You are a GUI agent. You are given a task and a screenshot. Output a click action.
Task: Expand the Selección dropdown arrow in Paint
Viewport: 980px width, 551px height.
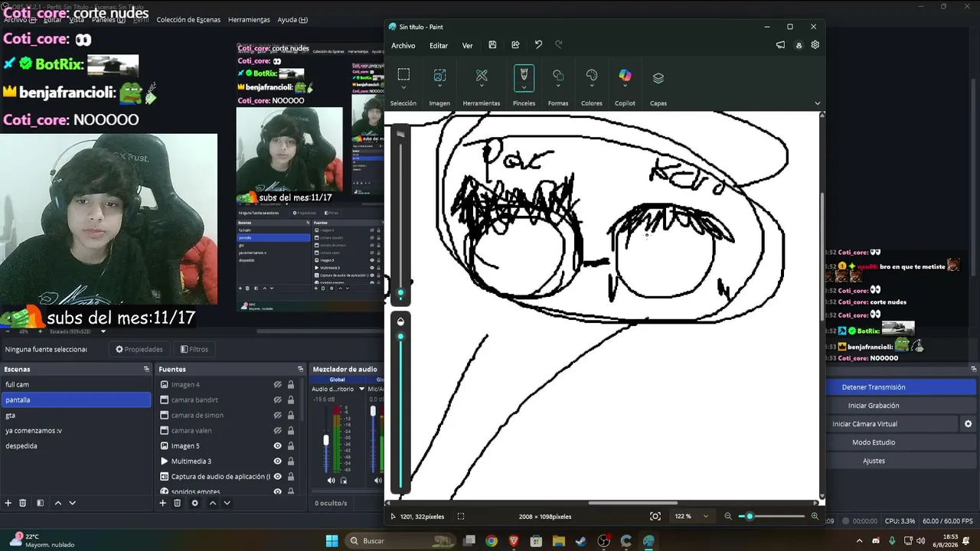pos(403,88)
